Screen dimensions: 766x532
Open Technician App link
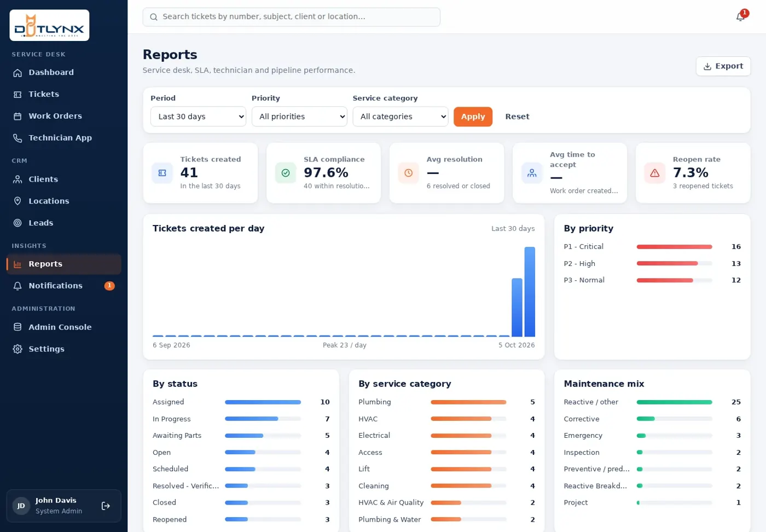[x=64, y=138]
